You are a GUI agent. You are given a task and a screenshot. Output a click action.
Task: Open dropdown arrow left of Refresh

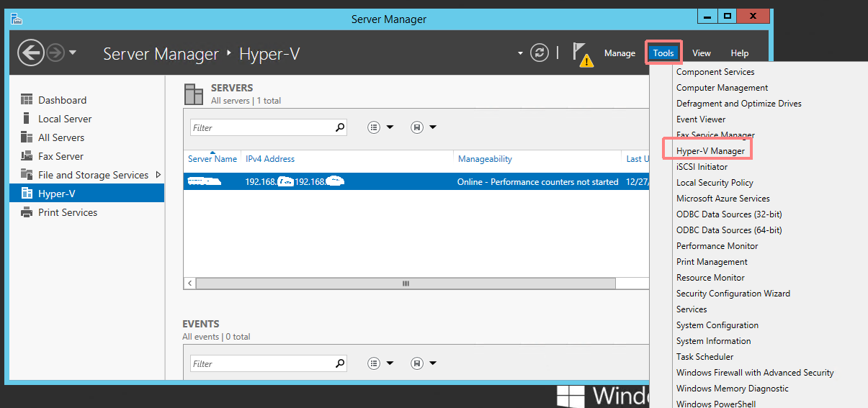(x=520, y=53)
